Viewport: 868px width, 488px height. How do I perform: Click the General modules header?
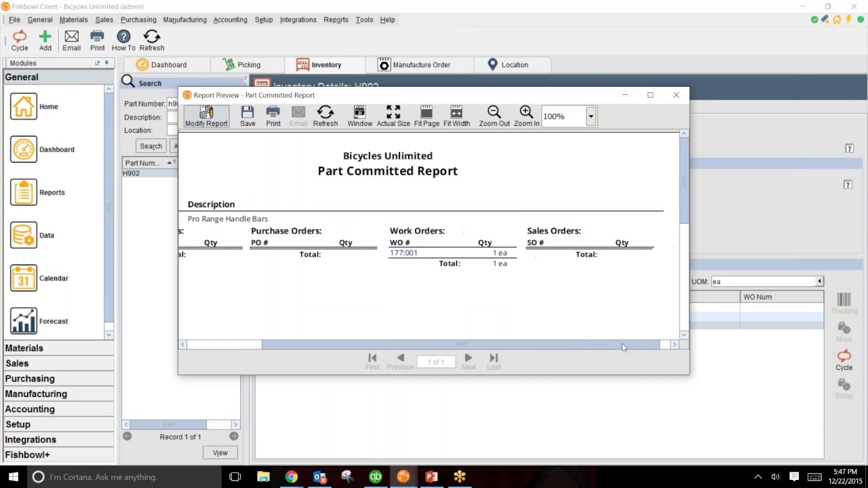58,77
